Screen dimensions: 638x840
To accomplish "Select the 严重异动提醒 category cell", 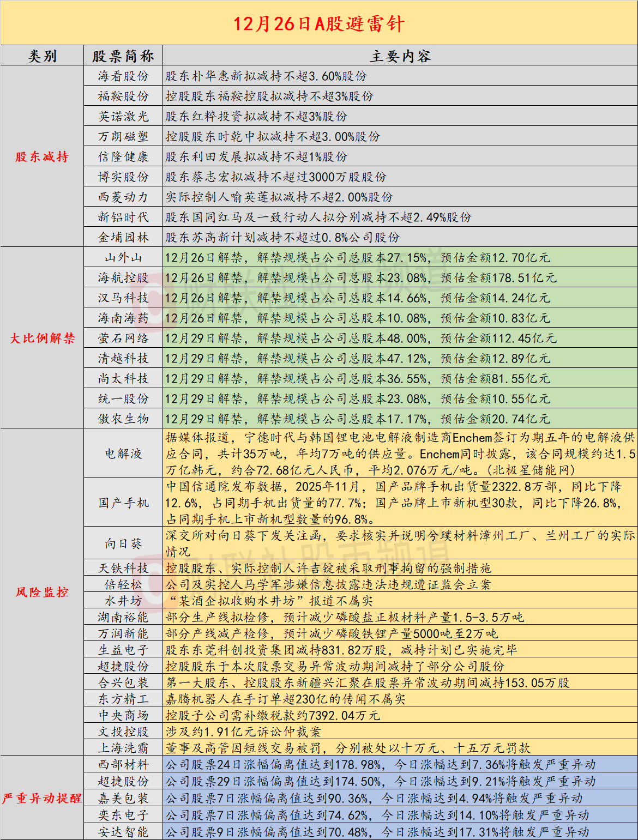I will click(x=42, y=799).
